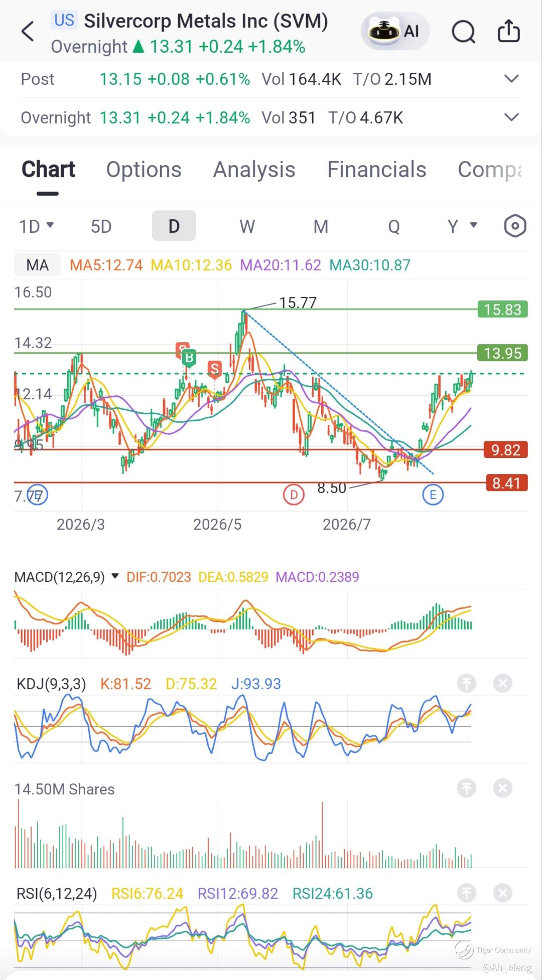Tap the RSI12:69.82 value
Screen dimensions: 542x980
(237, 893)
